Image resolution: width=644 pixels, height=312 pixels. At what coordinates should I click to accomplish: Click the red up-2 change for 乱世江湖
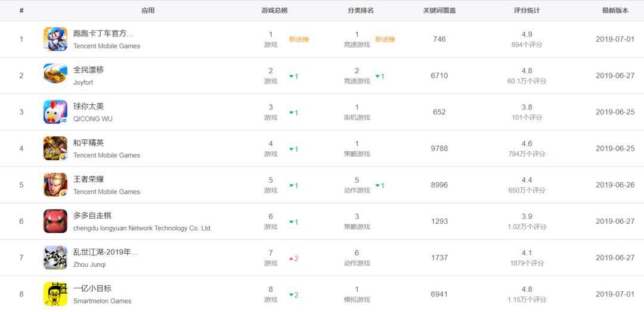[x=293, y=258]
